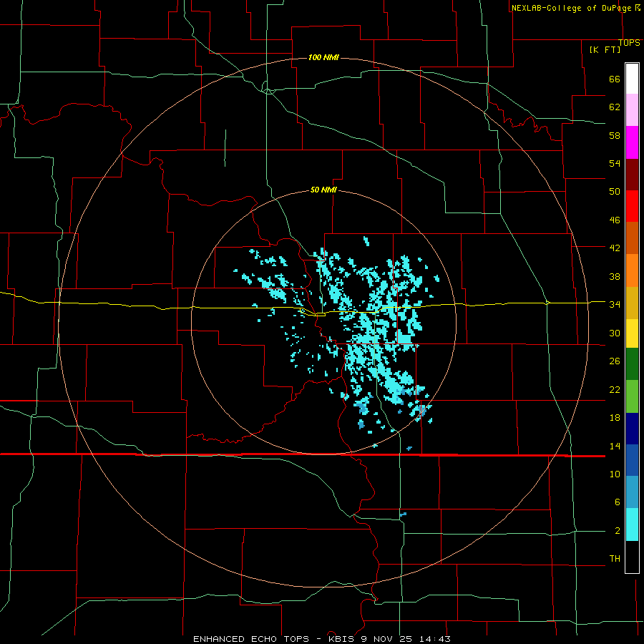
Task: Click the legend value 30
Action: (615, 333)
